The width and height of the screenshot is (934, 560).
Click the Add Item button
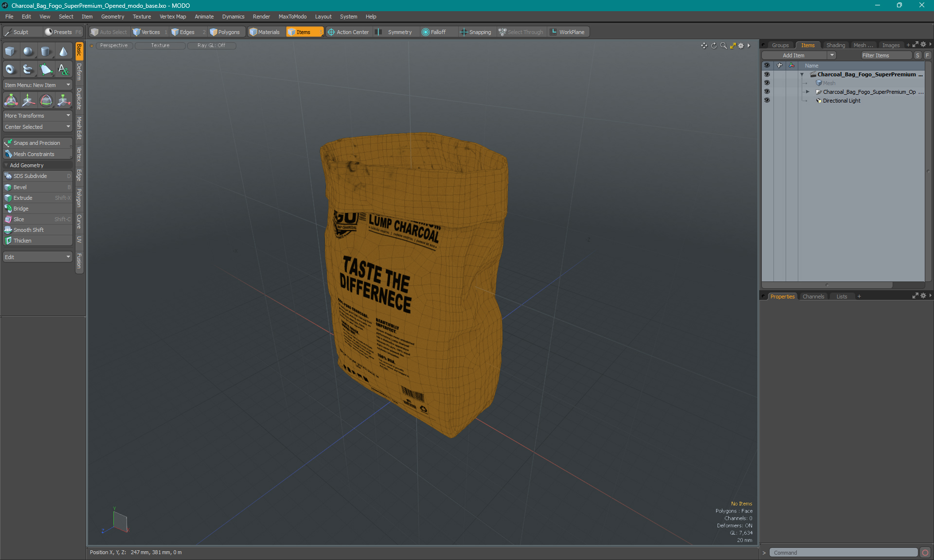794,55
